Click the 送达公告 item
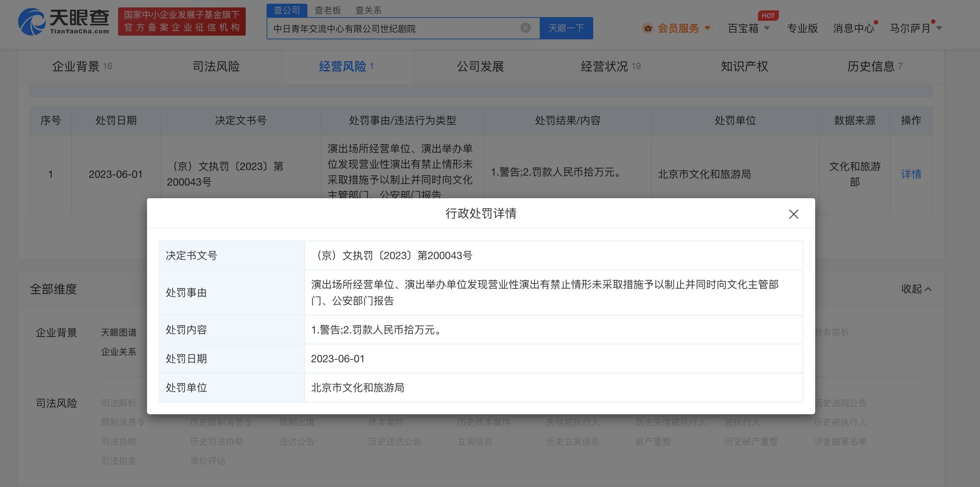Screen dimensions: 980x487 [x=297, y=442]
